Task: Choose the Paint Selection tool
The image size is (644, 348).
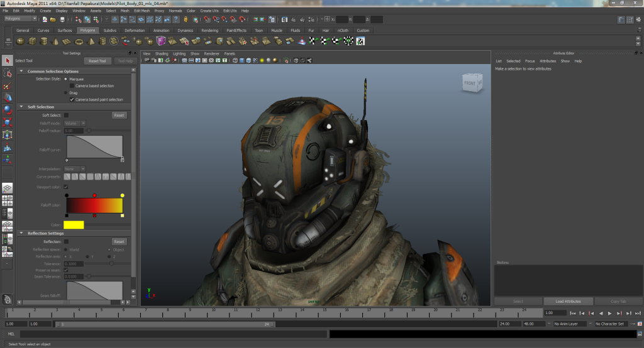Action: pyautogui.click(x=7, y=86)
